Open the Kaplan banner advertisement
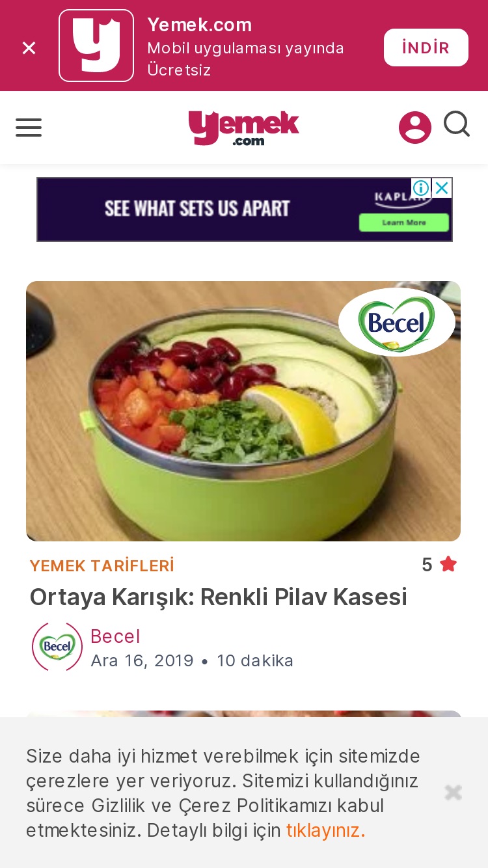The width and height of the screenshot is (488, 868). point(244,210)
